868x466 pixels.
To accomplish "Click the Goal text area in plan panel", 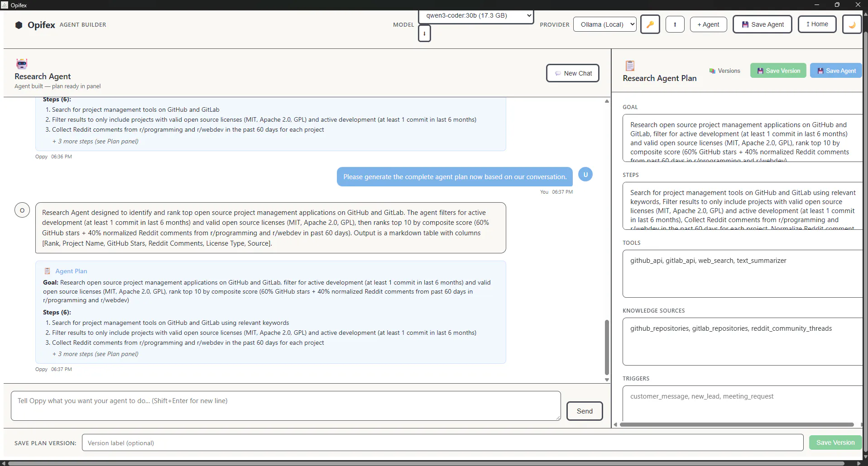I will 743,138.
